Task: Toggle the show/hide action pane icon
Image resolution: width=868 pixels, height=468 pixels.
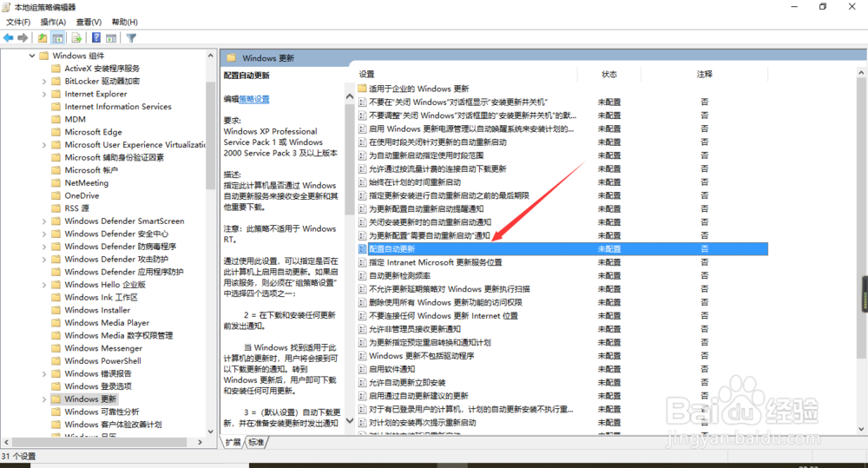Action: coord(111,38)
